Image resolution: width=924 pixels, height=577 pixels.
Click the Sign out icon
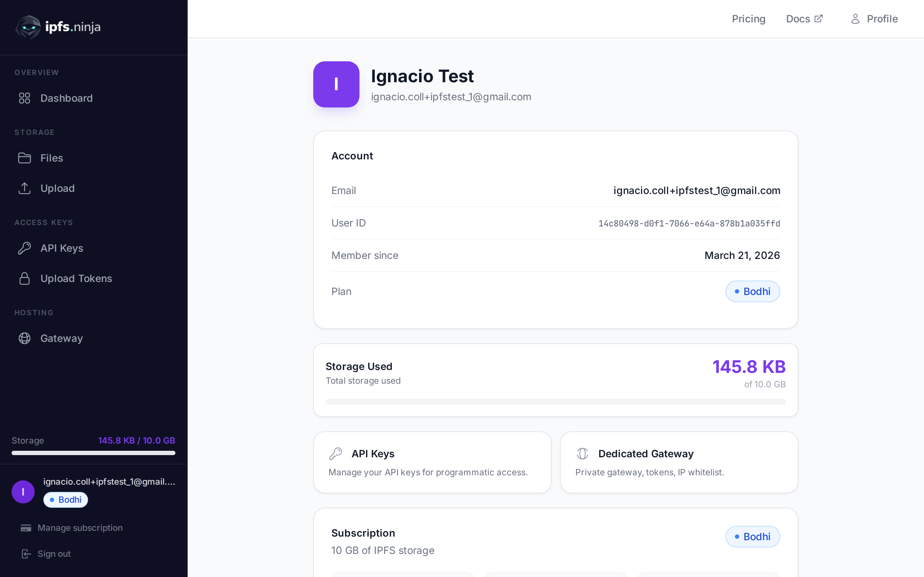26,554
